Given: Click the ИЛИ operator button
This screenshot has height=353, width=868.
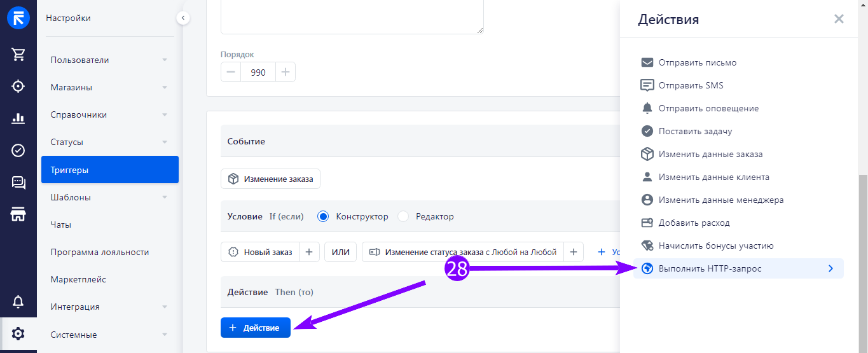Looking at the screenshot, I should coord(341,252).
